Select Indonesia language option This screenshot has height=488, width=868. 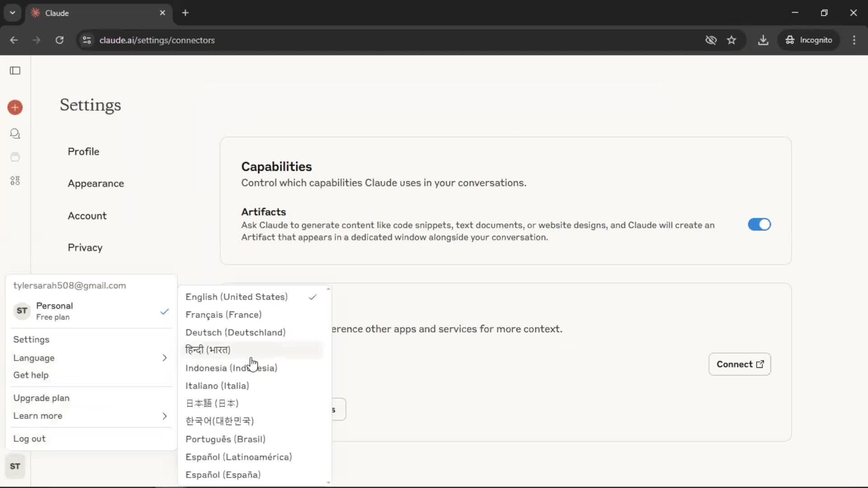(252, 368)
